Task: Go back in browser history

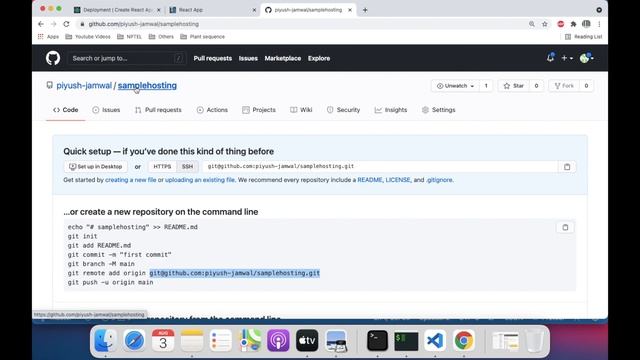Action: (x=41, y=24)
